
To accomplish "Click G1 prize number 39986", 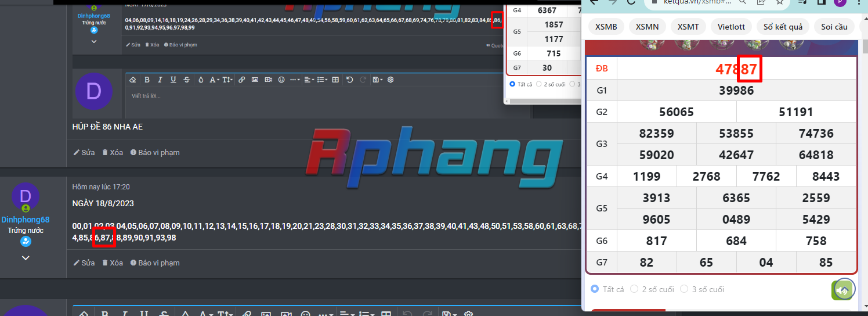I will [x=736, y=91].
